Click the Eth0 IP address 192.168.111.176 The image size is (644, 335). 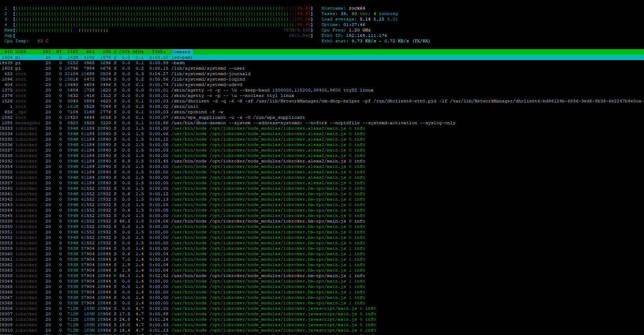(x=367, y=35)
